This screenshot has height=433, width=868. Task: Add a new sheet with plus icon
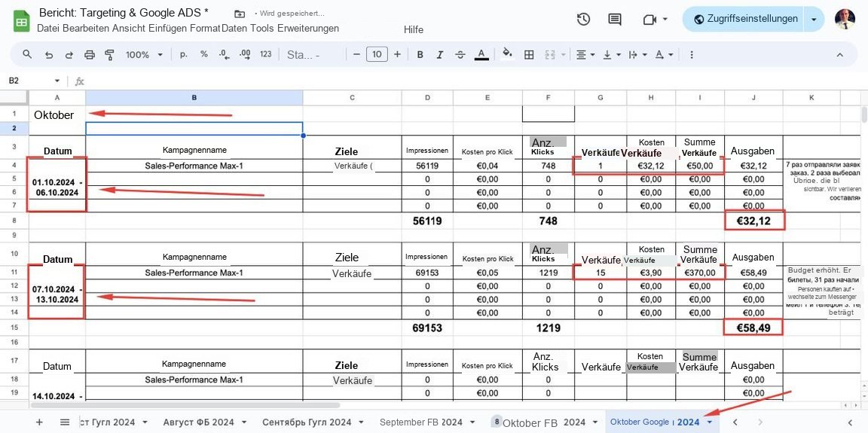[39, 422]
